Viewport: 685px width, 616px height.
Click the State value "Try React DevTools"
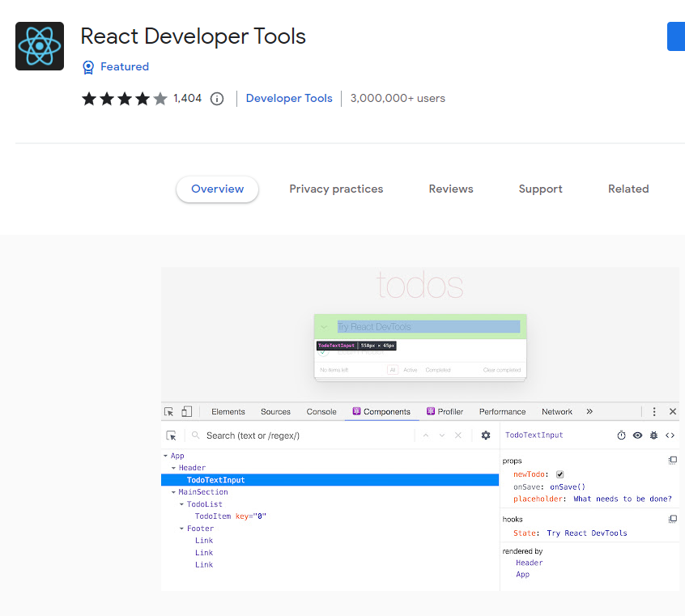tap(587, 533)
